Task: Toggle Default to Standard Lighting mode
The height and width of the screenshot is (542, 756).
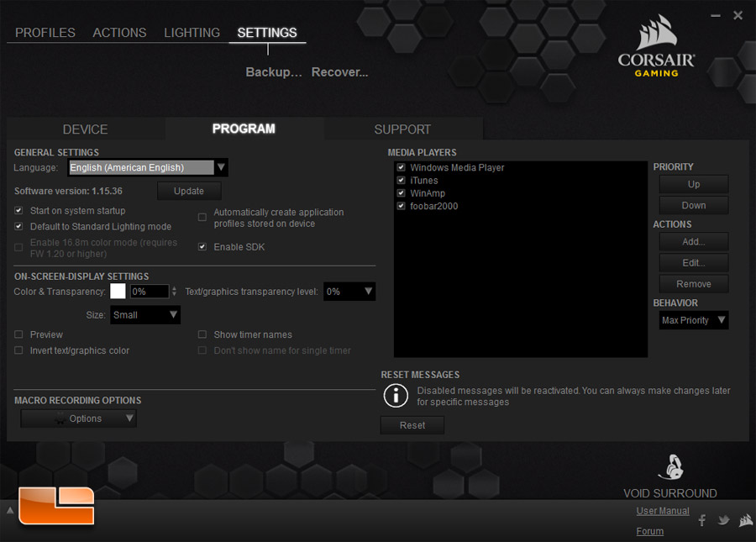Action: (x=18, y=227)
